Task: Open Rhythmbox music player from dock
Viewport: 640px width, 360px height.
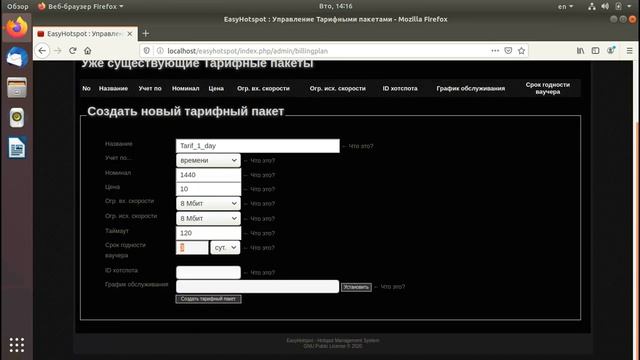Action: 17,118
